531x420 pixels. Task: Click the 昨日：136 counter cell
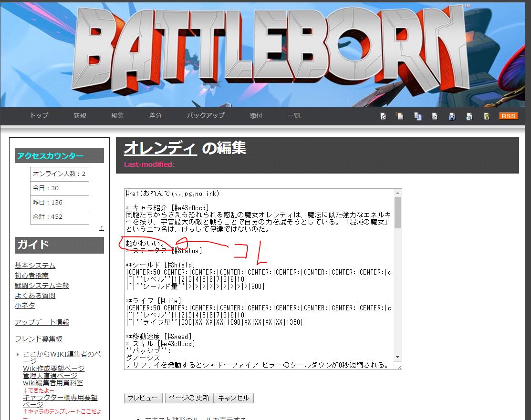(x=60, y=203)
